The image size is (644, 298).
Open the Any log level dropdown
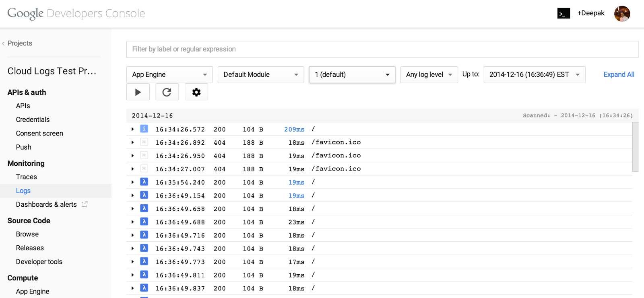pyautogui.click(x=429, y=75)
